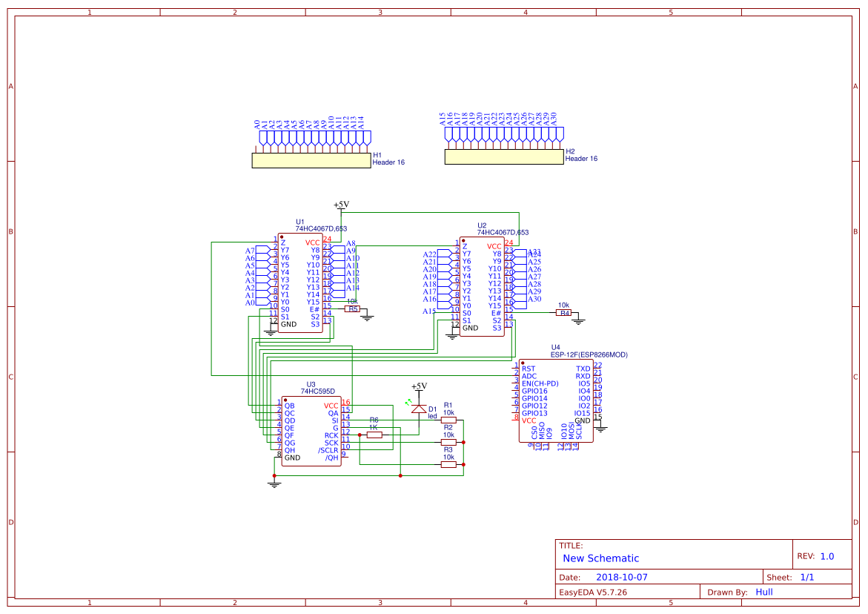Click the Sheet value 1/1
The image size is (868, 614).
coord(807,577)
